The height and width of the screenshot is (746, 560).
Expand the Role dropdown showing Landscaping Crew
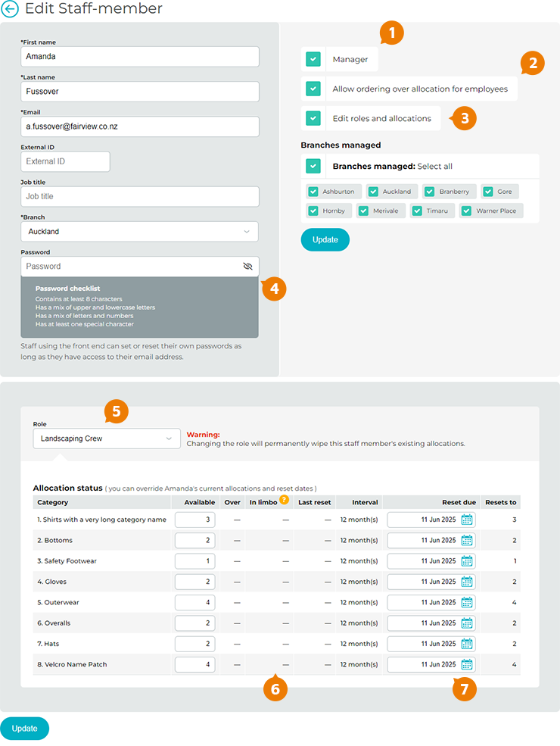coord(107,439)
